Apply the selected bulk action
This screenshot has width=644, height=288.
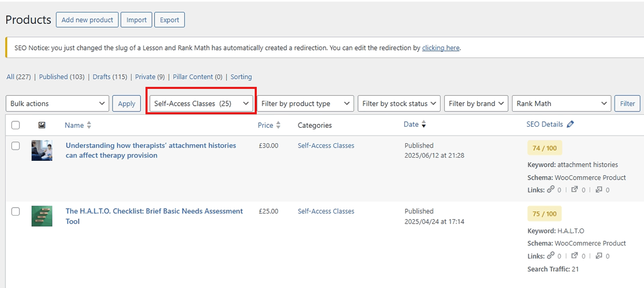coord(127,104)
